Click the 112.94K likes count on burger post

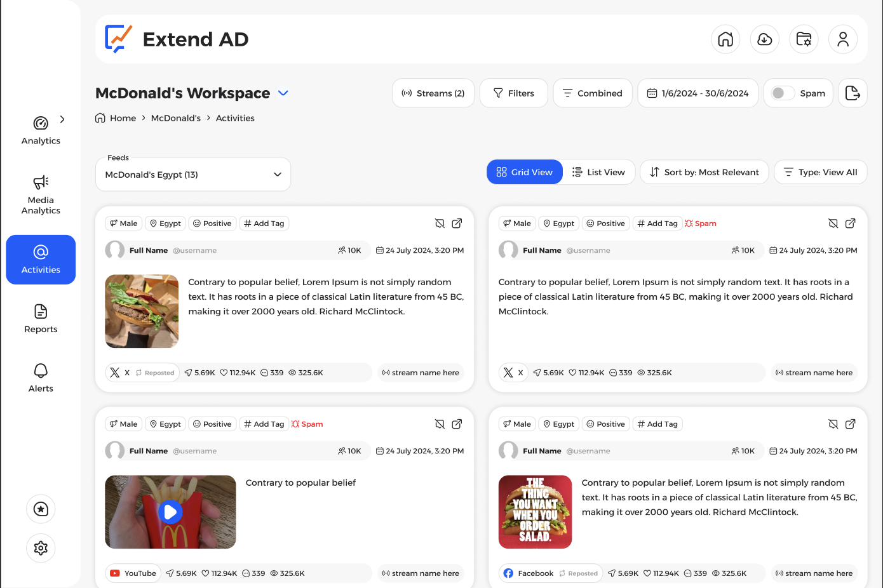238,373
